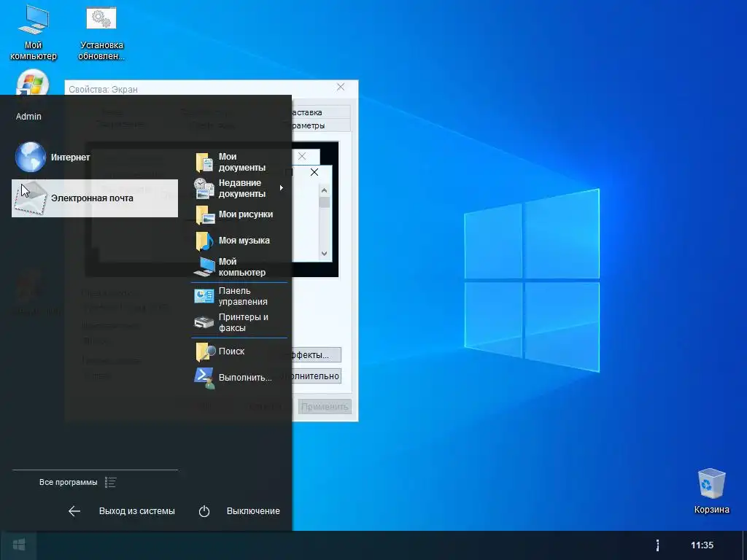Open Принтеры и факсы icon
The width and height of the screenshot is (747, 560).
coord(204,322)
